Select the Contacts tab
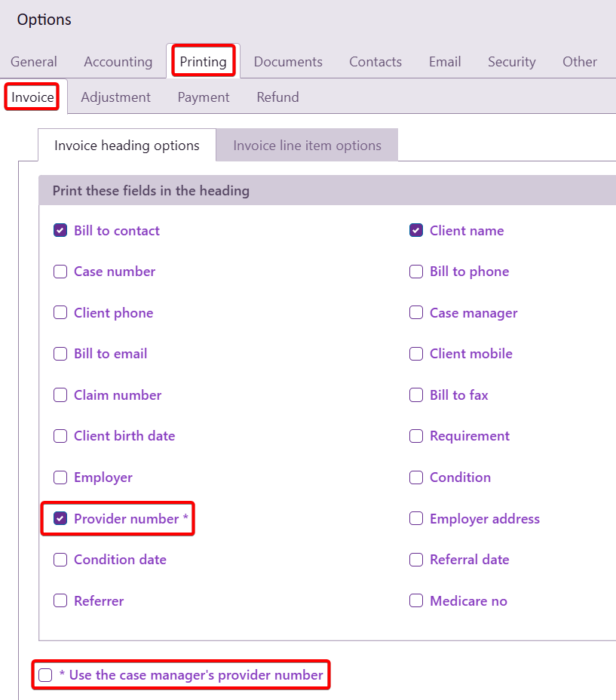This screenshot has width=616, height=700. click(x=375, y=62)
